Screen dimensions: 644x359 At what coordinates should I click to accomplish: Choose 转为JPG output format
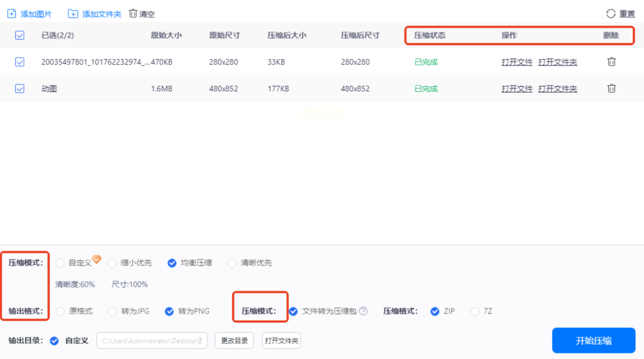point(113,311)
